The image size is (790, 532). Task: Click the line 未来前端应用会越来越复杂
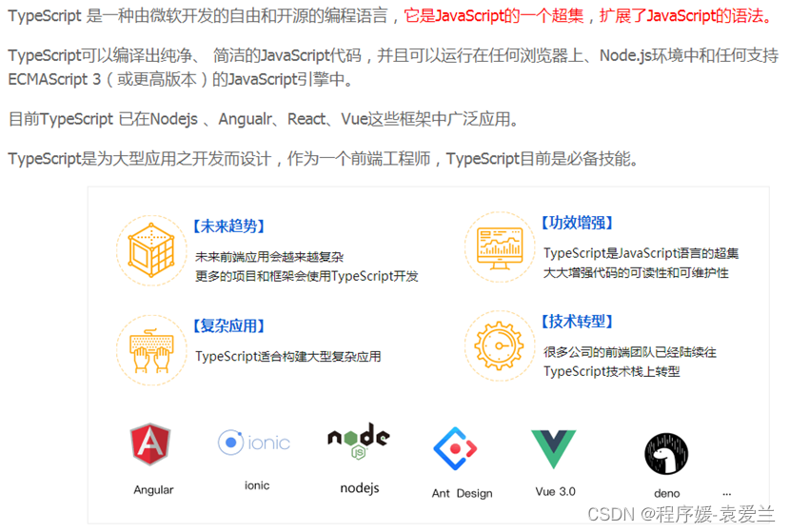[x=269, y=257]
